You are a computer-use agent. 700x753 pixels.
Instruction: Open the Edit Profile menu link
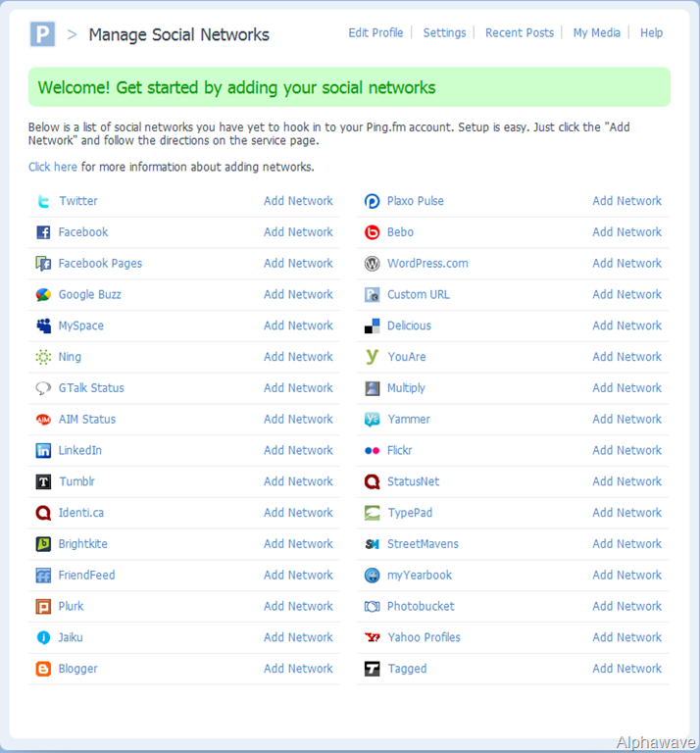point(375,33)
